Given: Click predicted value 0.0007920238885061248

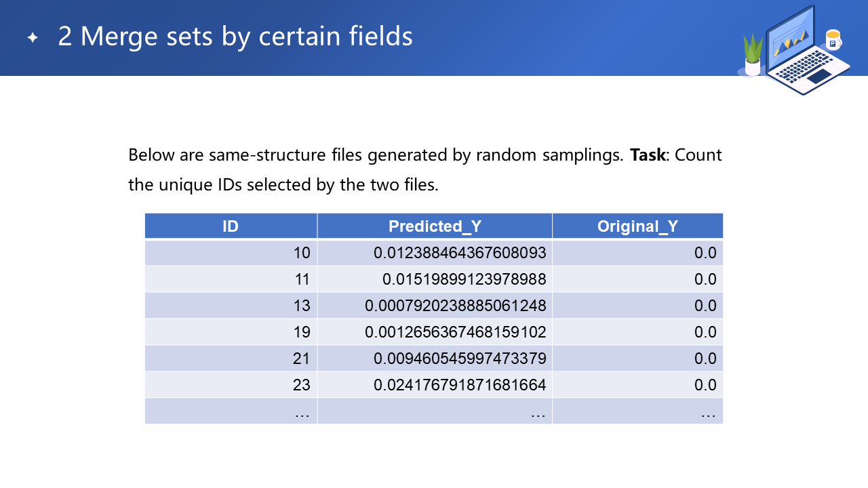Looking at the screenshot, I should pos(455,306).
